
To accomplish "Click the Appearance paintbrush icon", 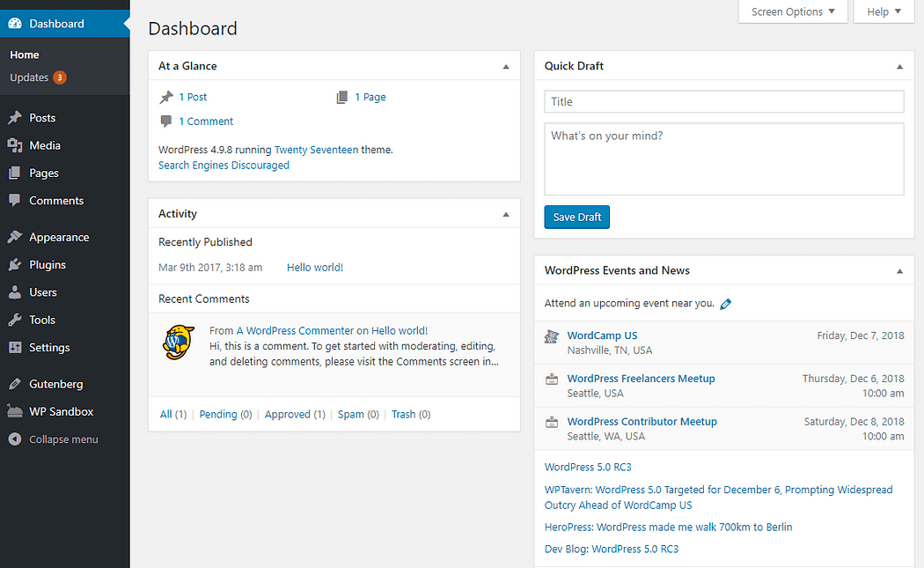I will [15, 238].
